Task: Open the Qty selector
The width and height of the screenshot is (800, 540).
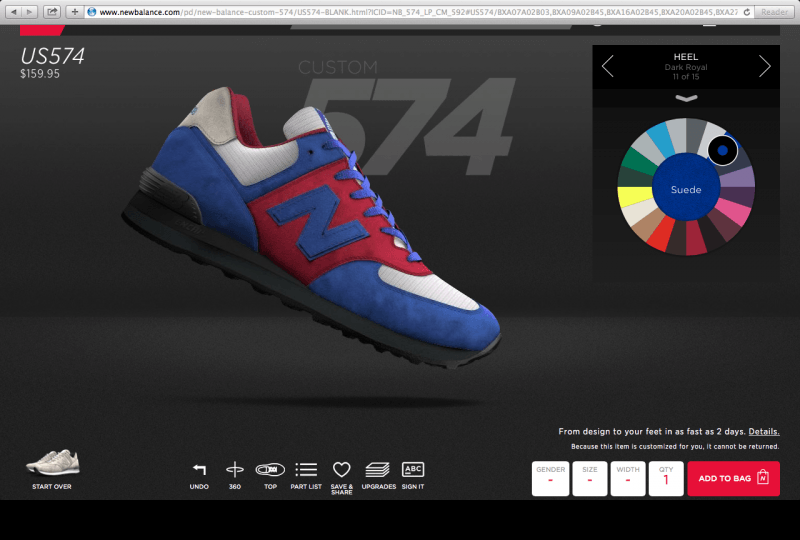Action: point(666,478)
